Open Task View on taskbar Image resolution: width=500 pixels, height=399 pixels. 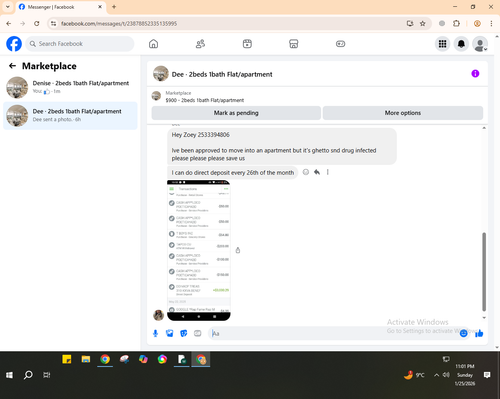pos(47,375)
